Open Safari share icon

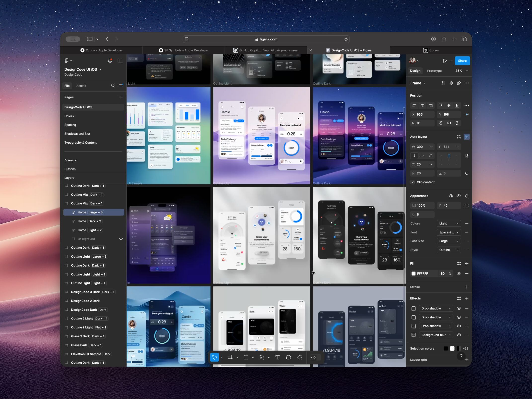point(444,39)
